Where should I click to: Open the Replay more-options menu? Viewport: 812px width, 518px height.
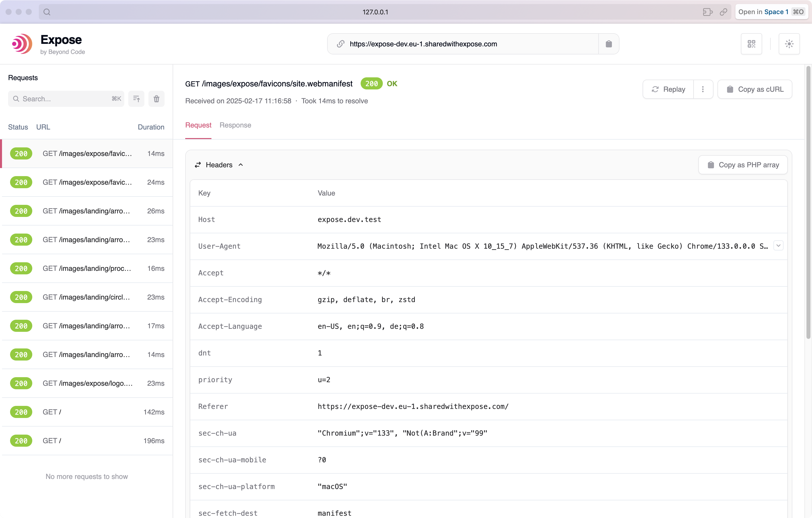click(x=703, y=89)
